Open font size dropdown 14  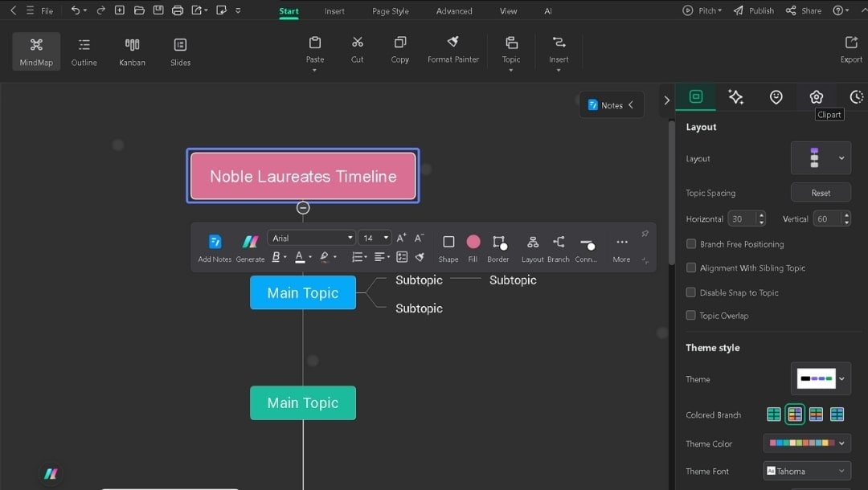375,238
